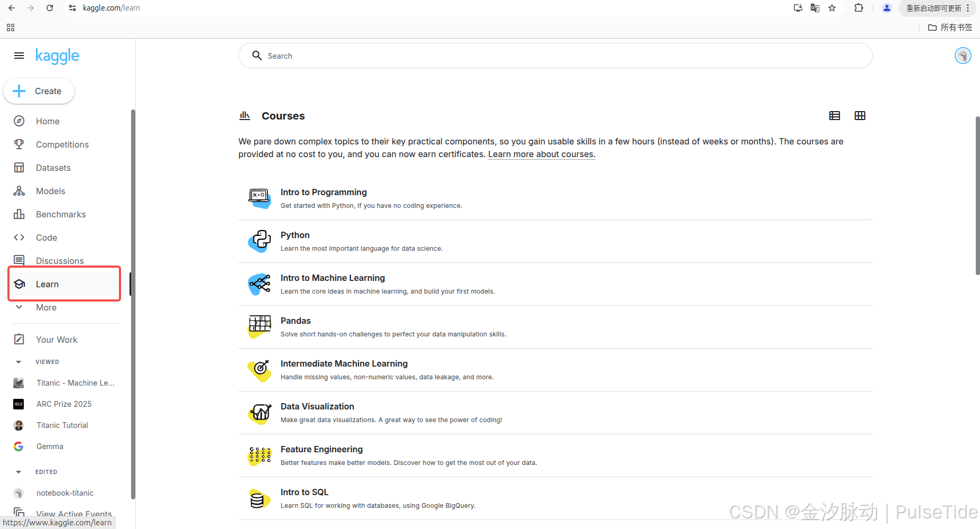This screenshot has width=980, height=529.
Task: Go to Datasets section
Action: click(x=53, y=168)
